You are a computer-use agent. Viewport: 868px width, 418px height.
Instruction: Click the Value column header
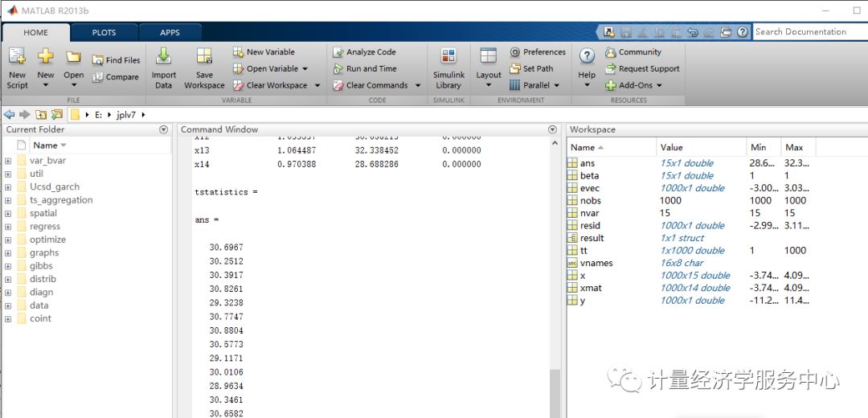tap(701, 147)
